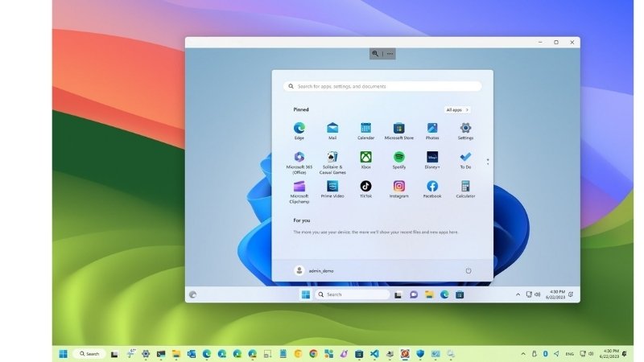Open Settings from the pinned grid

(x=465, y=131)
